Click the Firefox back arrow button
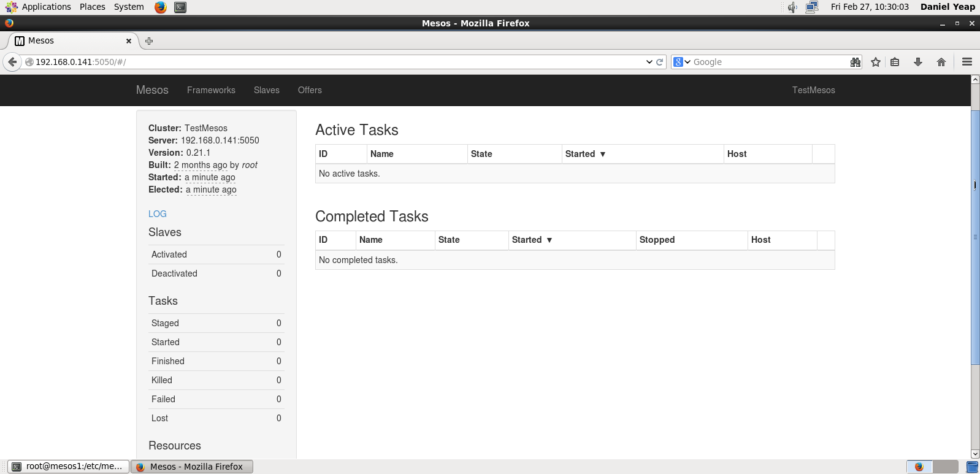980x474 pixels. tap(12, 62)
